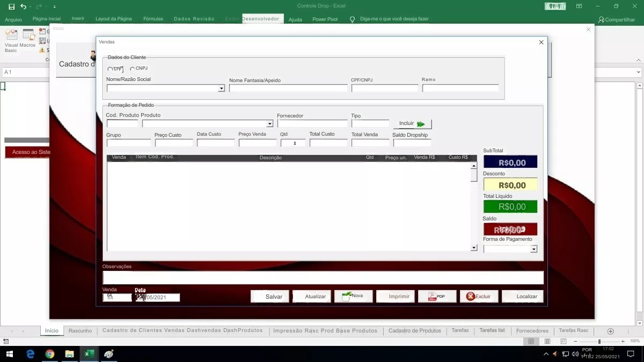This screenshot has height=362, width=644.
Task: Click inside the Observações text field
Action: pyautogui.click(x=322, y=277)
